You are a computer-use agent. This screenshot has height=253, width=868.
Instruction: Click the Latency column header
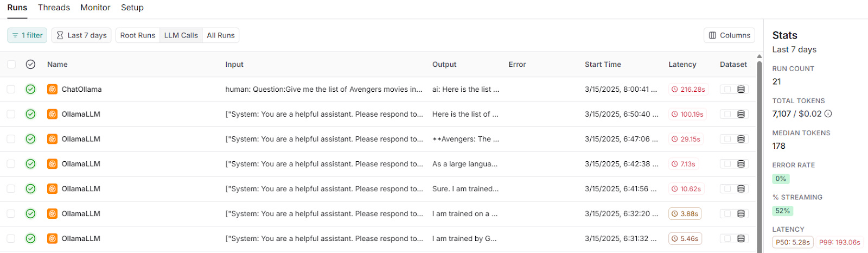(682, 64)
